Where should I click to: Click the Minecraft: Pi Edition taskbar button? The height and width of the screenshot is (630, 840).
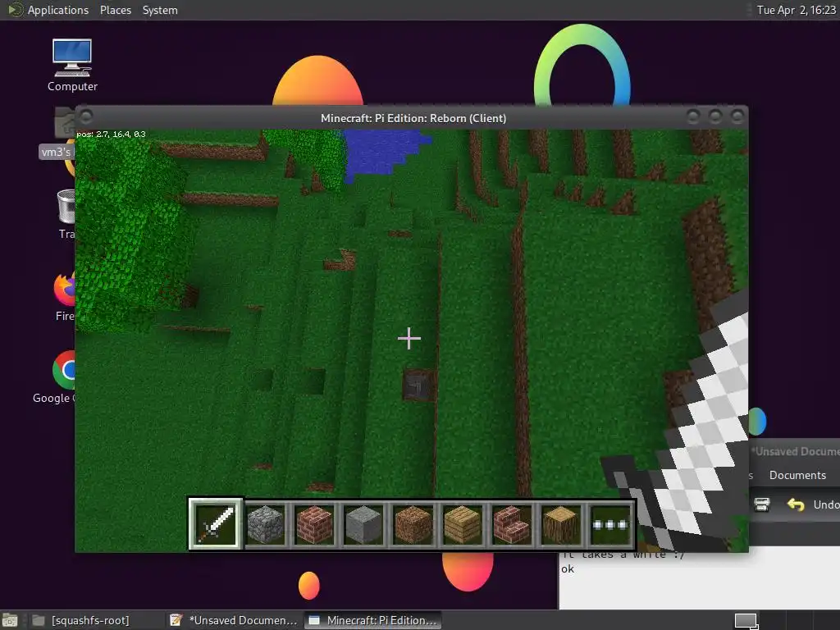coord(373,620)
